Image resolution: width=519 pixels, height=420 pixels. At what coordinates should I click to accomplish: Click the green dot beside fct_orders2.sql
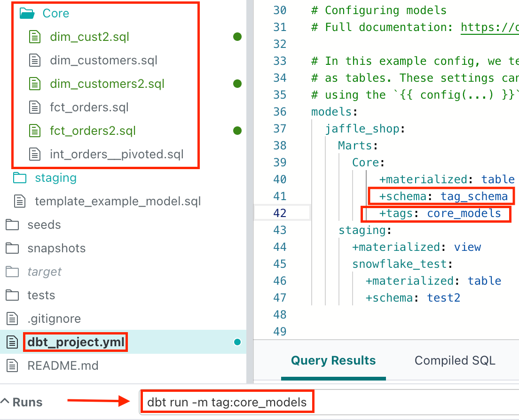click(x=237, y=131)
